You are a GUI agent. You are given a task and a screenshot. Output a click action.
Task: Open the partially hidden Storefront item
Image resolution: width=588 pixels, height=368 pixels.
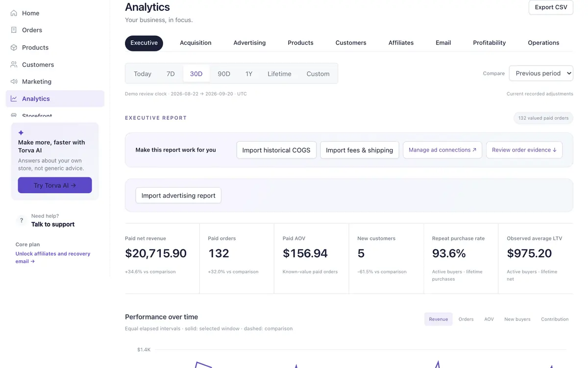(55, 115)
